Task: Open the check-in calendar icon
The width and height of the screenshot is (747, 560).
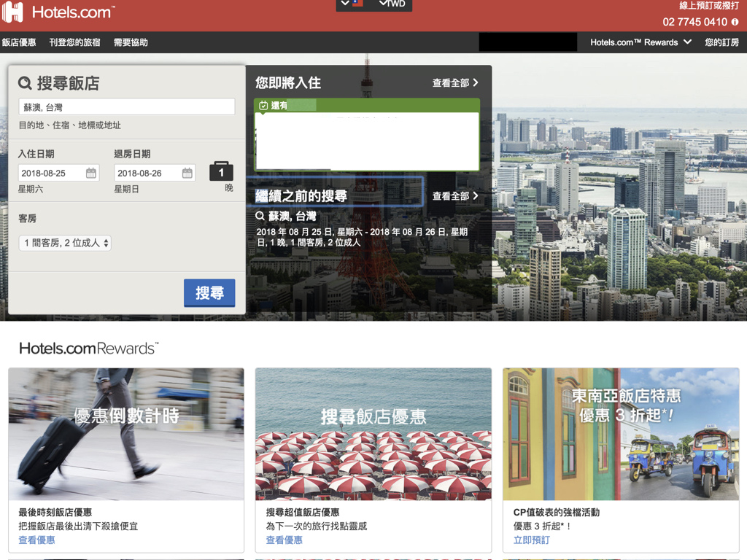Action: point(91,173)
